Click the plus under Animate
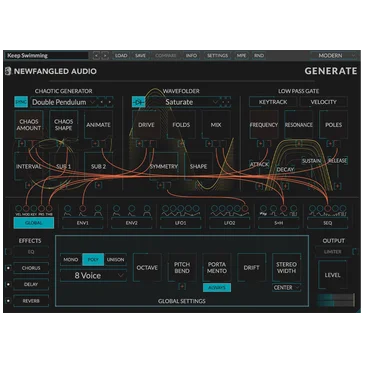The image size is (365, 365). tap(95, 143)
